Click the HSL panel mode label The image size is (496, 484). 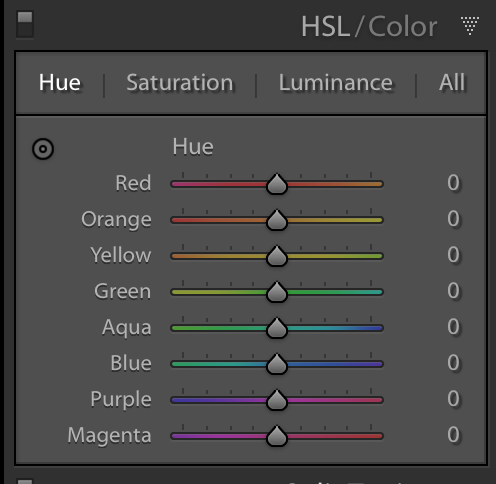[326, 27]
